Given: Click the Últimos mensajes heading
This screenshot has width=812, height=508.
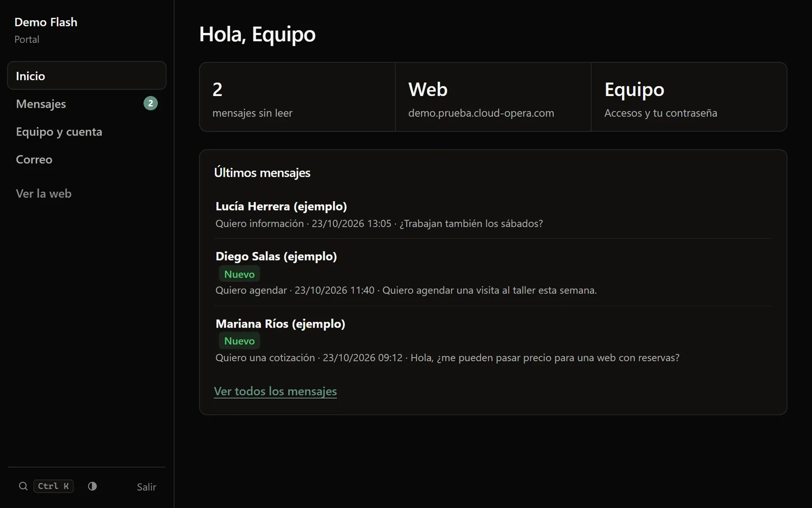Looking at the screenshot, I should 262,173.
